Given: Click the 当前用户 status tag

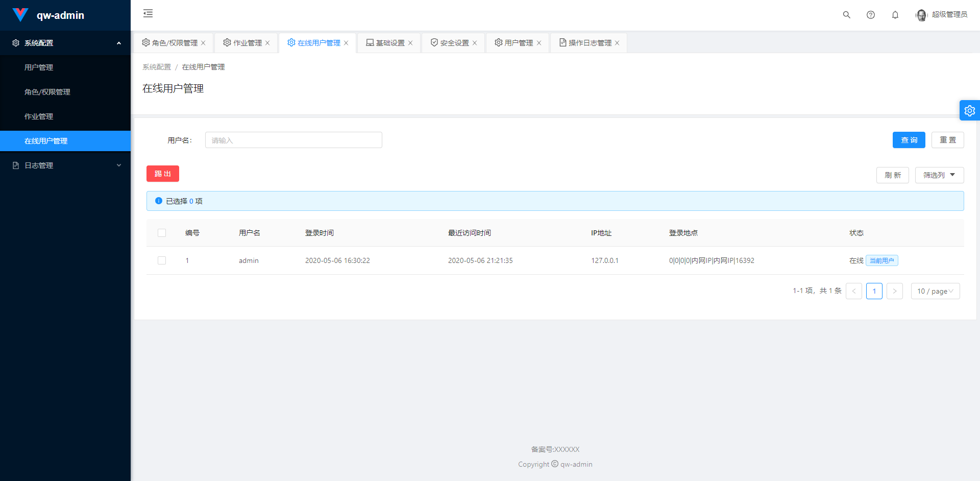Looking at the screenshot, I should tap(882, 260).
